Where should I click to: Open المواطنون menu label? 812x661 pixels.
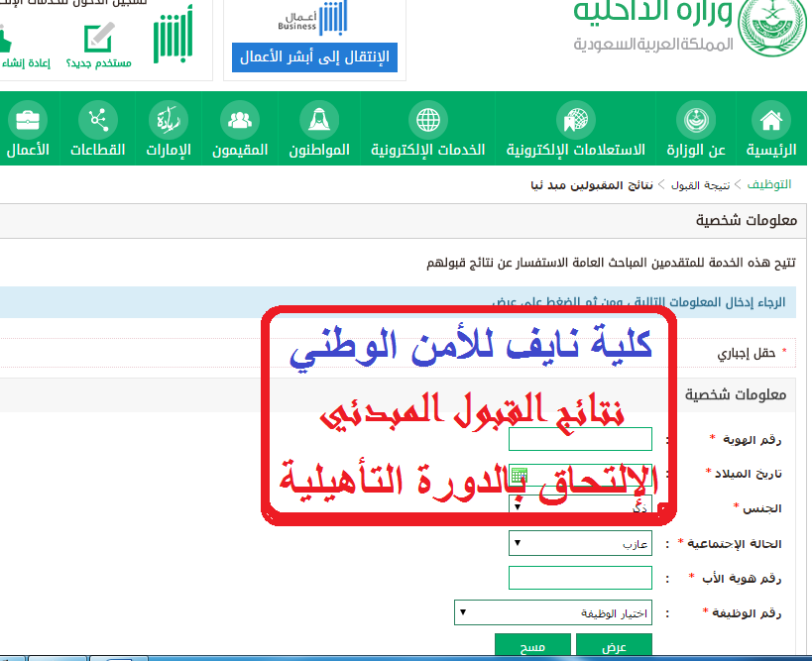click(319, 150)
